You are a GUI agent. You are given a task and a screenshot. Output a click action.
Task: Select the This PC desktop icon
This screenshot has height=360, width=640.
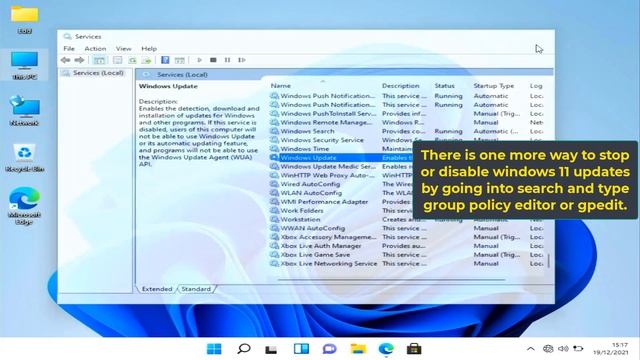[x=25, y=65]
